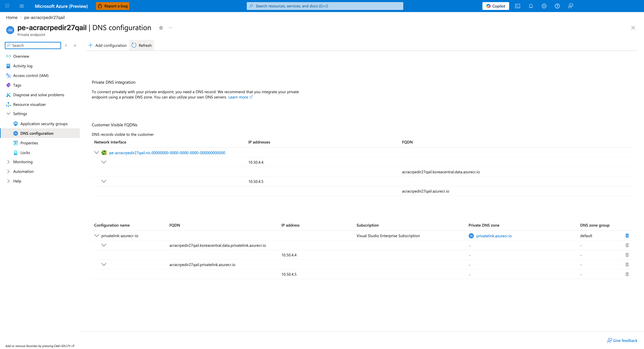
Task: Open the more options ellipsis beside title
Action: coord(170,28)
